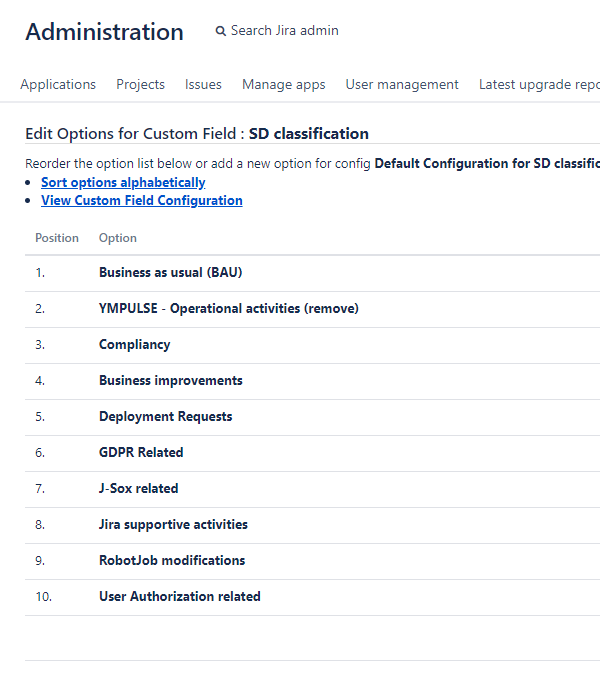
Task: Click the Position column header
Action: [57, 238]
